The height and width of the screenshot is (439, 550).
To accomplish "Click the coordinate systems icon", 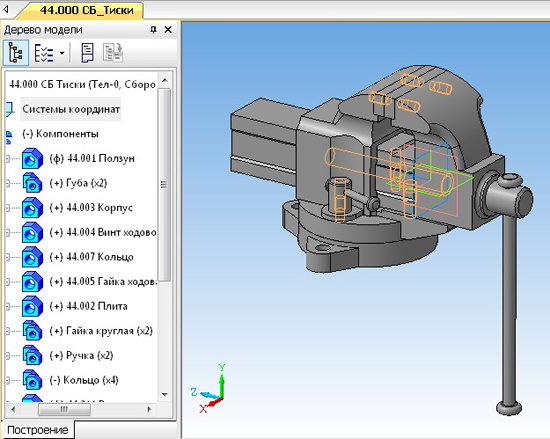I will pos(9,109).
